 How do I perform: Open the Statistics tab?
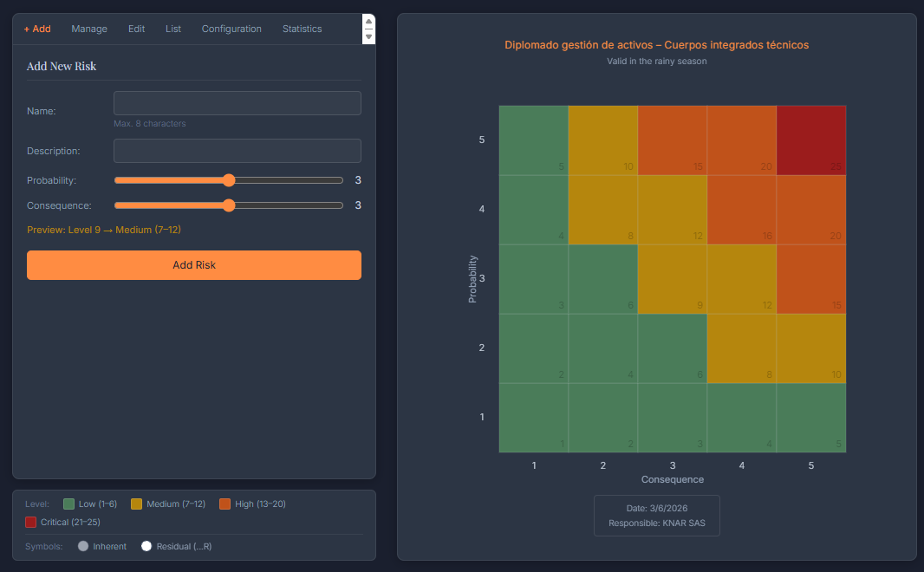[302, 29]
